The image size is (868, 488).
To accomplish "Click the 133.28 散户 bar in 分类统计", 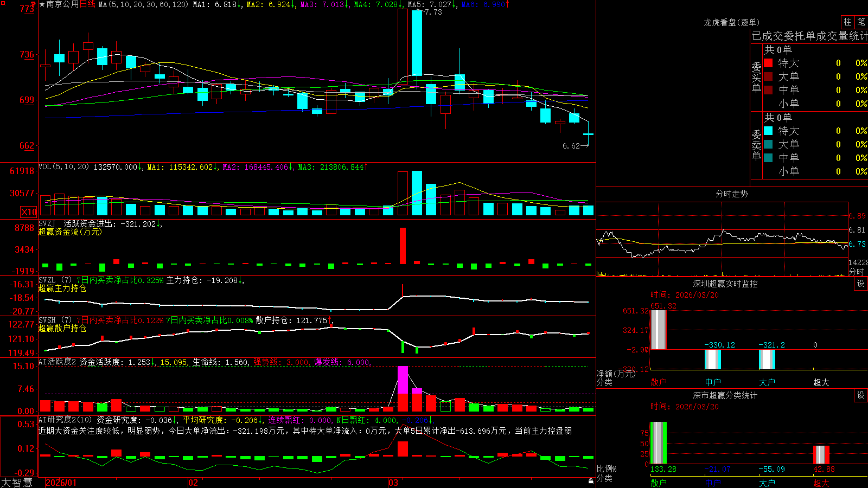I will coord(659,443).
